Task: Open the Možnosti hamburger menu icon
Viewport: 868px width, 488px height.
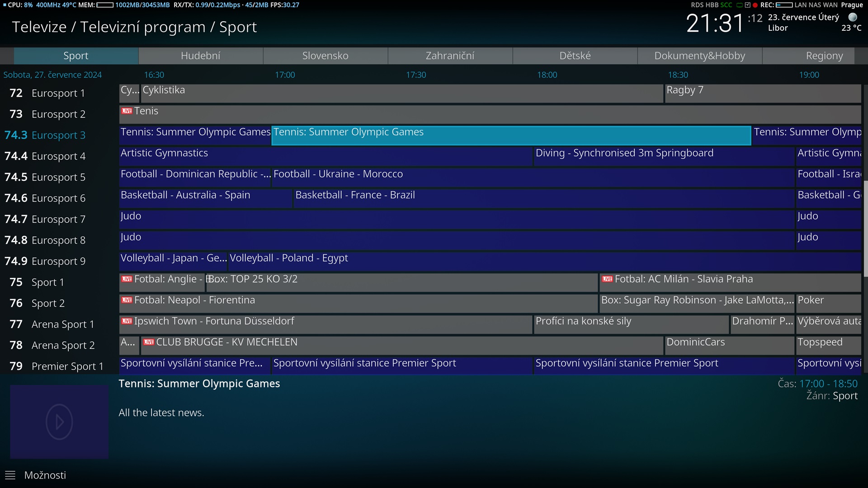Action: [10, 475]
